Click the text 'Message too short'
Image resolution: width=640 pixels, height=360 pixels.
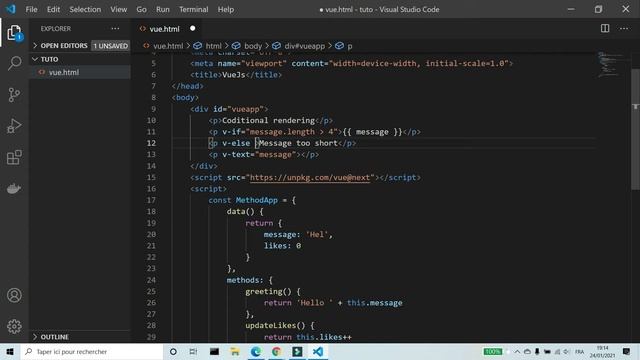click(298, 143)
